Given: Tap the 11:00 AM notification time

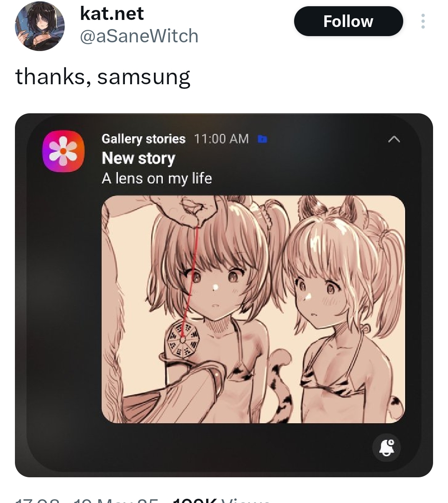Looking at the screenshot, I should click(x=221, y=139).
